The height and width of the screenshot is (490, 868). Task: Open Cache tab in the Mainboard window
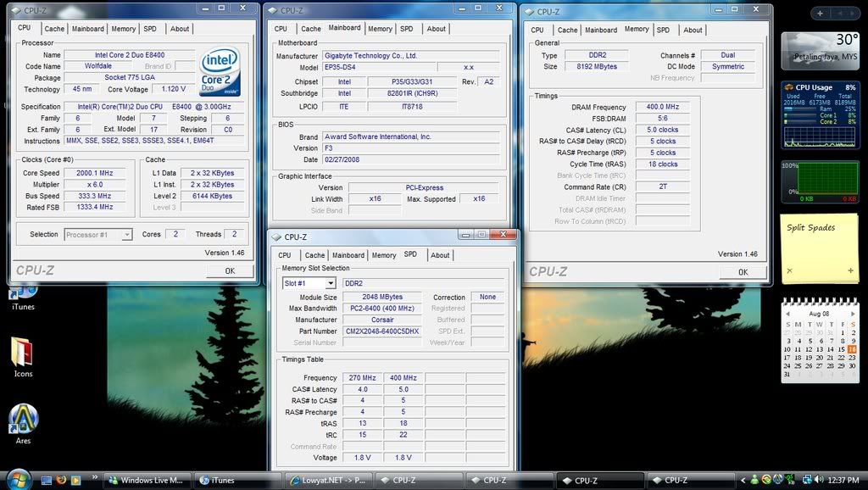tap(311, 29)
